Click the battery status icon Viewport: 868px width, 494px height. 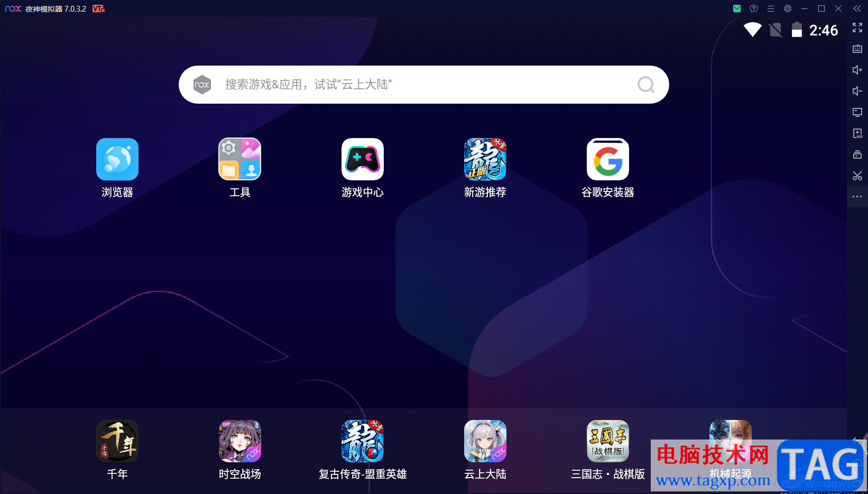click(x=797, y=30)
